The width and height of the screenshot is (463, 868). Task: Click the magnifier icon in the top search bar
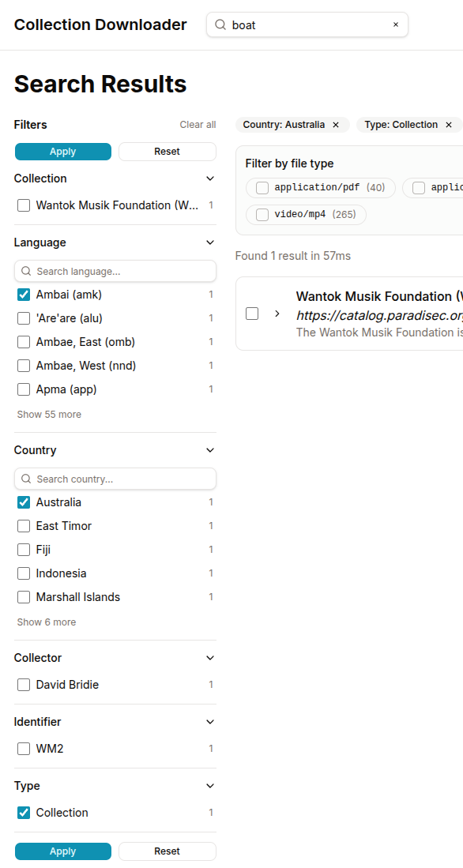pyautogui.click(x=220, y=25)
